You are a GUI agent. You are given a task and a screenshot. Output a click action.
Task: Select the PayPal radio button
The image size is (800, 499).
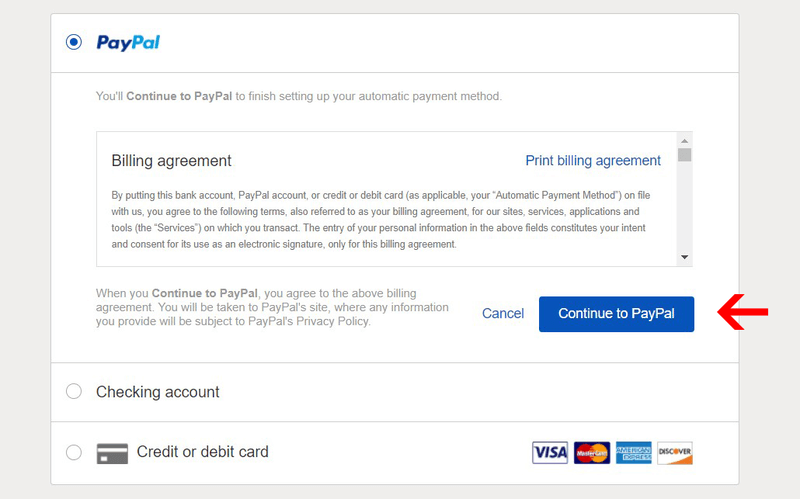74,42
